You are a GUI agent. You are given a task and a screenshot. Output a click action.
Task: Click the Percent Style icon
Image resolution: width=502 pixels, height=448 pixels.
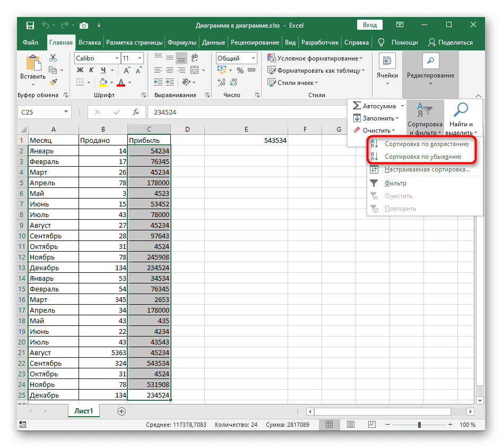tap(239, 70)
